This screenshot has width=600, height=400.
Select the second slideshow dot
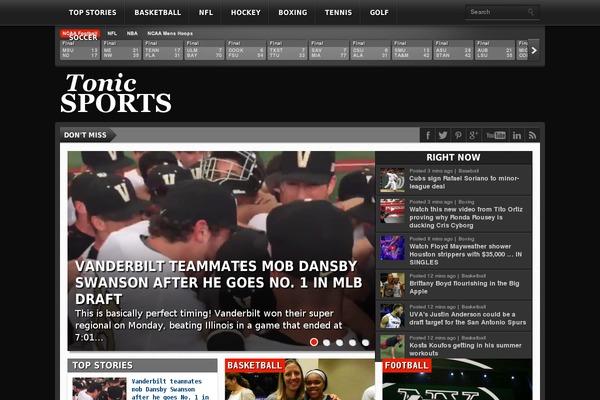326,343
